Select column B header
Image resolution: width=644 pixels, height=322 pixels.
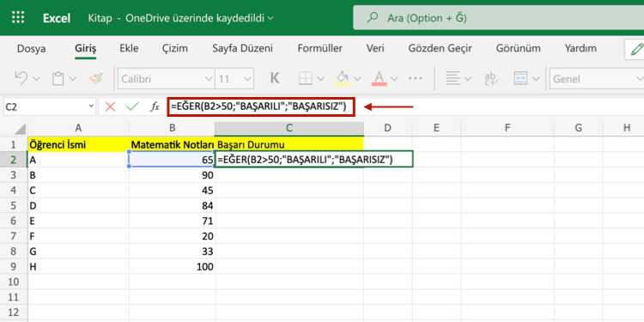(x=172, y=128)
